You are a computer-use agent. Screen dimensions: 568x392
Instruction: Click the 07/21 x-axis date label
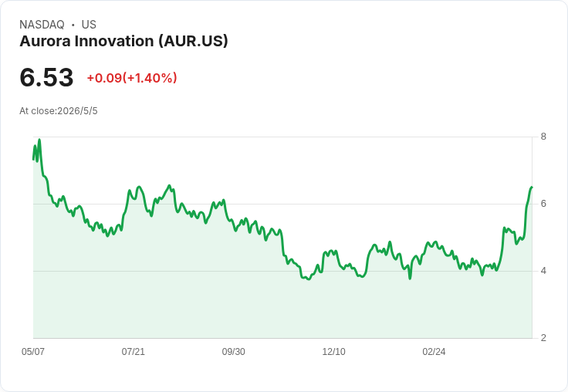tap(133, 352)
